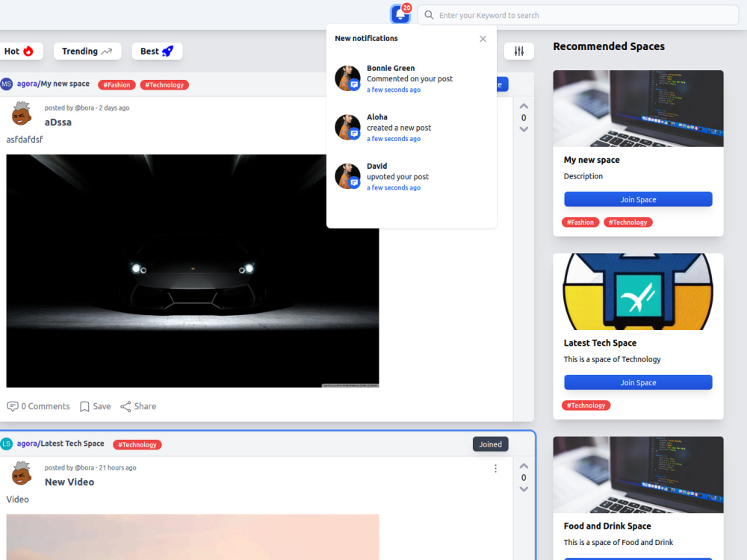
Task: Click #Fashion tag on My new space post
Action: point(117,85)
